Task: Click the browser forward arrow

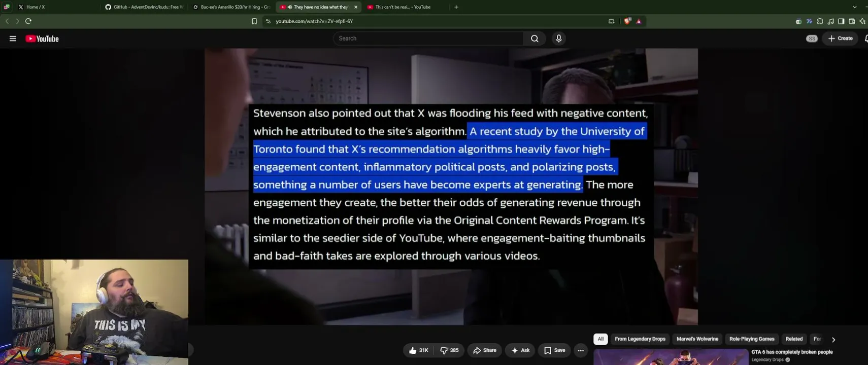Action: pyautogui.click(x=17, y=21)
